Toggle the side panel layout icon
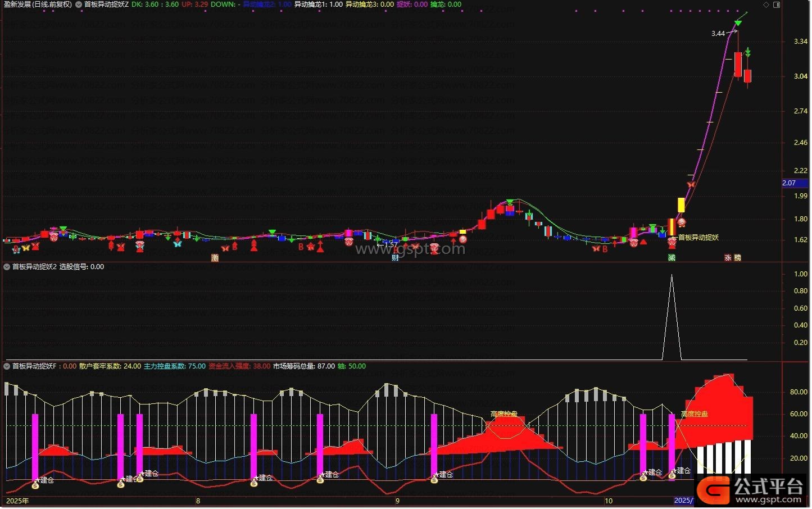This screenshot has height=509, width=812. 777,4
